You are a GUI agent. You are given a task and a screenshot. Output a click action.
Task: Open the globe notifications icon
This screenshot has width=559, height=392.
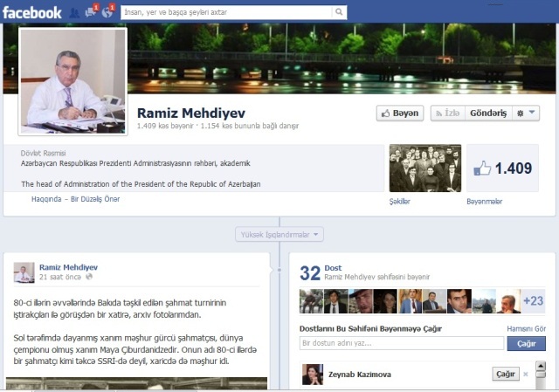tap(107, 12)
